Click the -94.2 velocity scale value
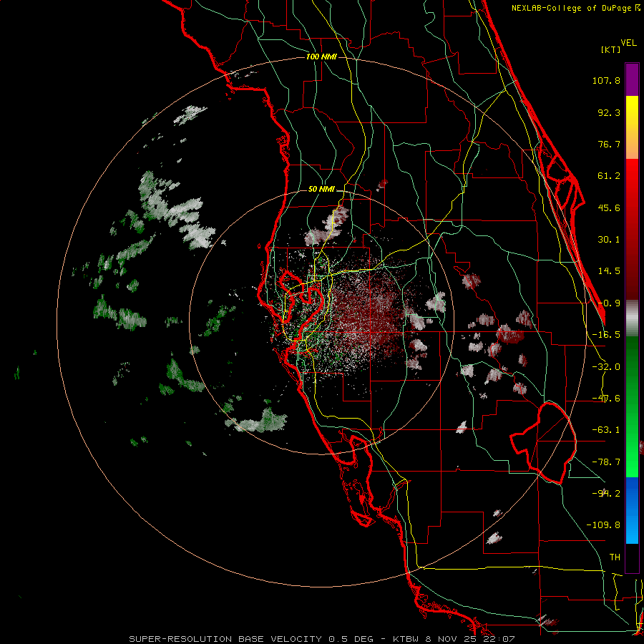644x644 pixels. 606,493
